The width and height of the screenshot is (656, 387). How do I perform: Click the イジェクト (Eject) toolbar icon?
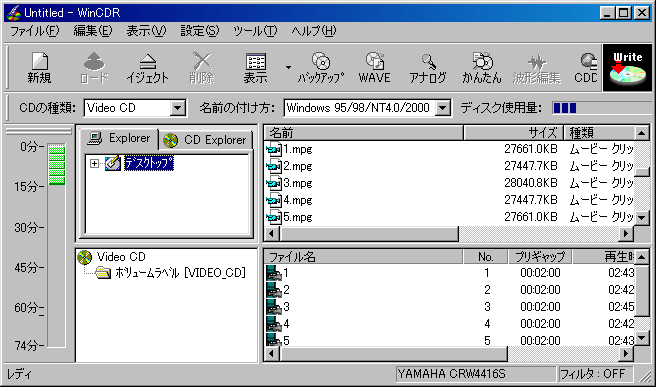pyautogui.click(x=147, y=67)
